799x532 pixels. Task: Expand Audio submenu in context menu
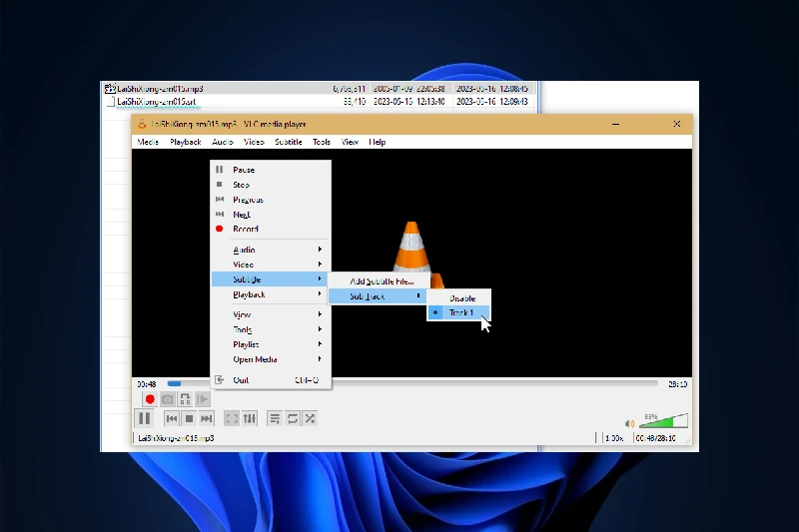271,250
